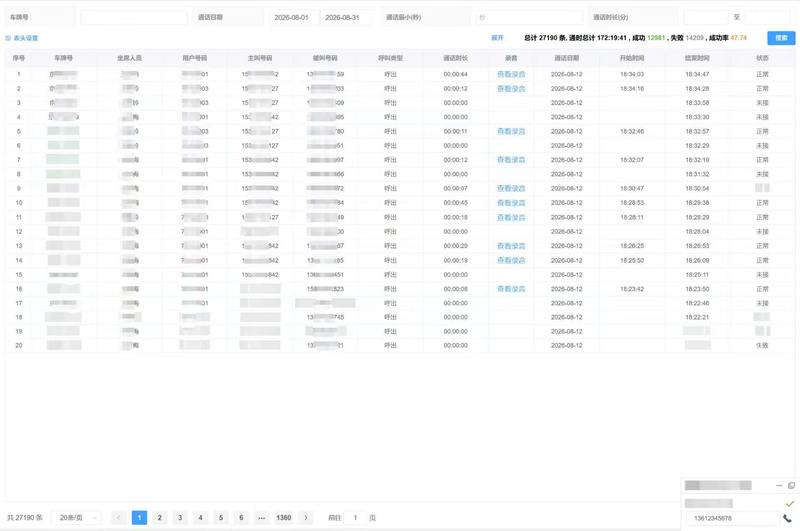The width and height of the screenshot is (800, 531).
Task: Select the success count 12981
Action: (x=656, y=38)
